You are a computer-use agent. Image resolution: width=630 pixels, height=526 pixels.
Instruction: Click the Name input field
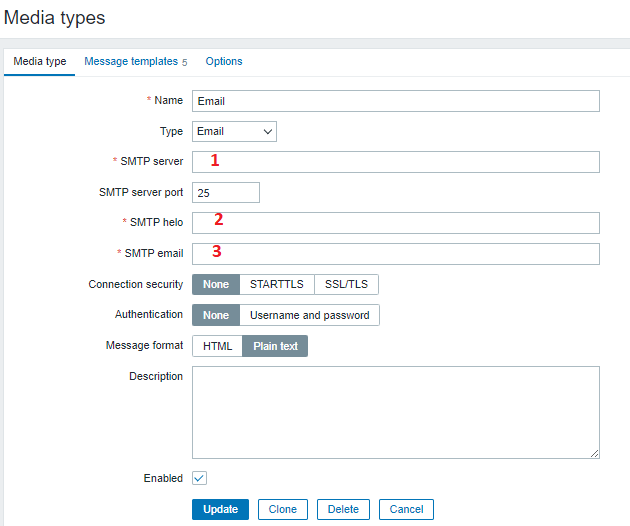(395, 101)
